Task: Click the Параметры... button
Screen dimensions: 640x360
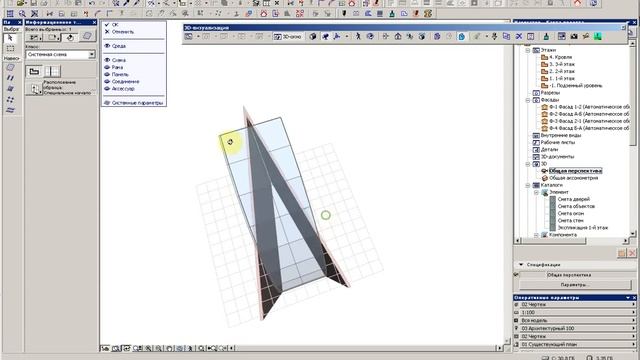Action: pyautogui.click(x=575, y=284)
